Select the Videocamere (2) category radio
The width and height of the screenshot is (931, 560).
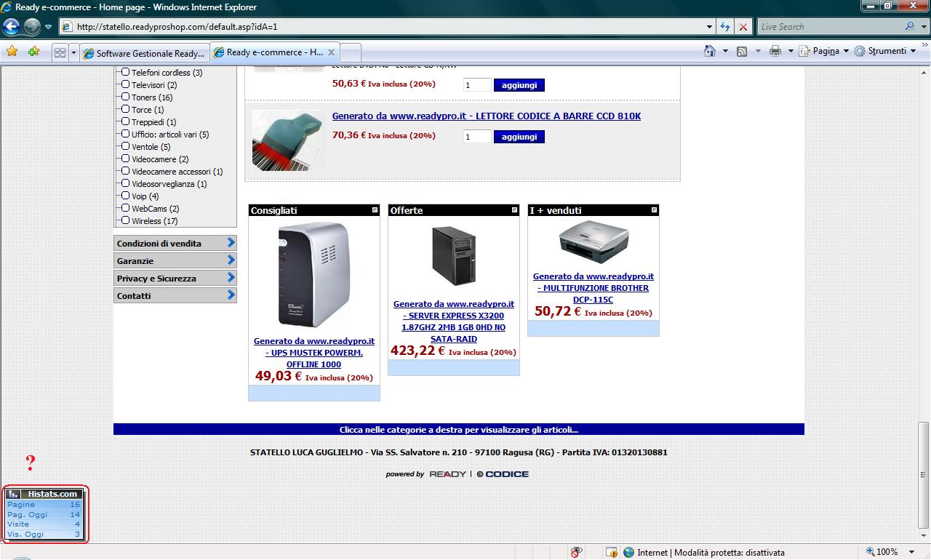pos(125,159)
